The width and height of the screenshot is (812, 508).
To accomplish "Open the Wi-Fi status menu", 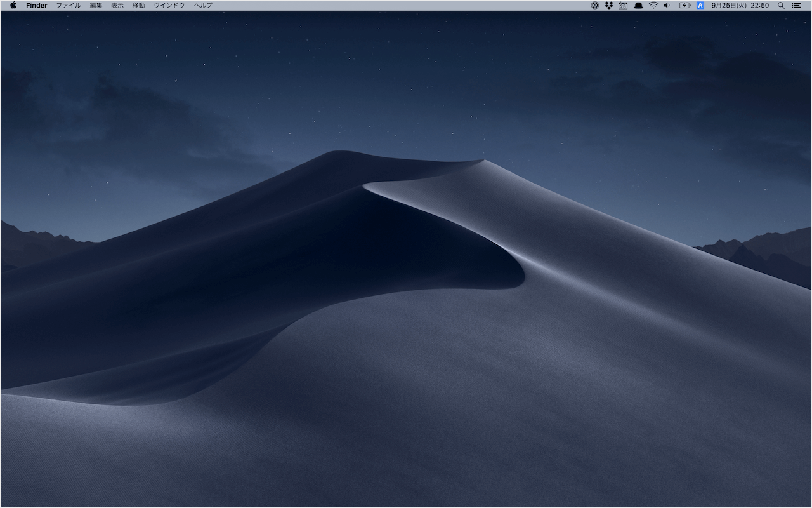I will [653, 5].
